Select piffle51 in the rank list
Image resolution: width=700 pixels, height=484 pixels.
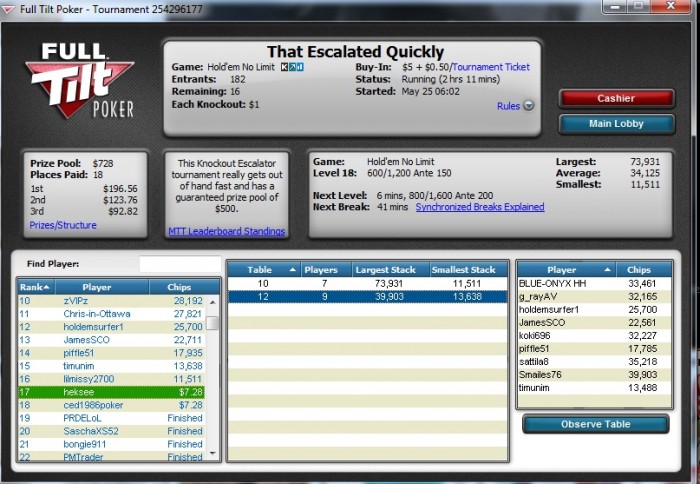tap(112, 353)
